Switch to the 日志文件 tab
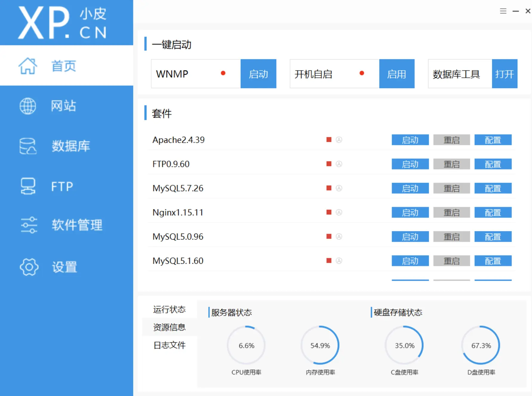This screenshot has height=396, width=532. coord(169,345)
